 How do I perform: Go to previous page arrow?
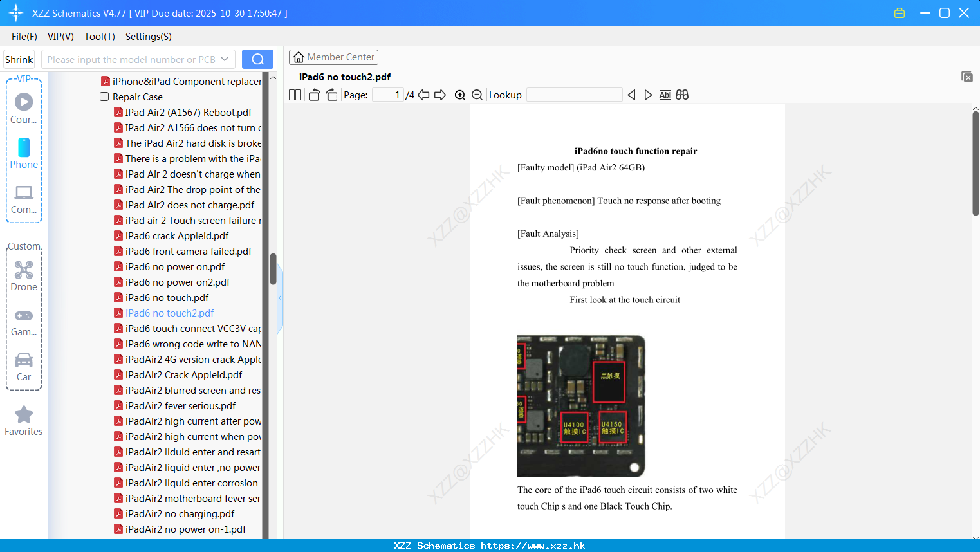[423, 95]
